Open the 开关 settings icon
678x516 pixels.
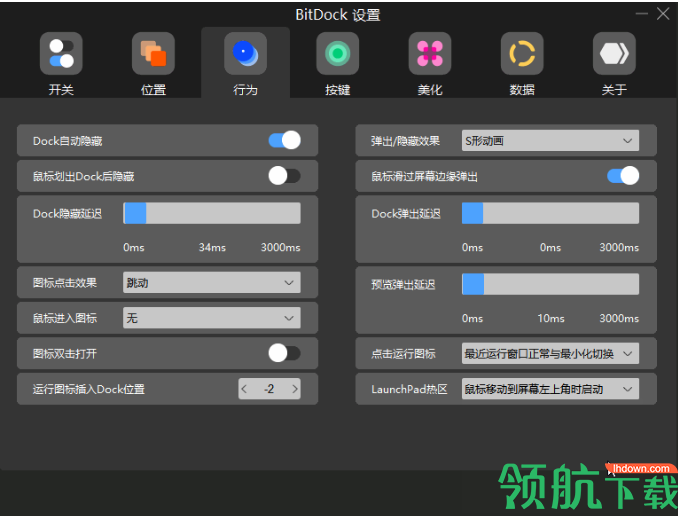pyautogui.click(x=61, y=54)
